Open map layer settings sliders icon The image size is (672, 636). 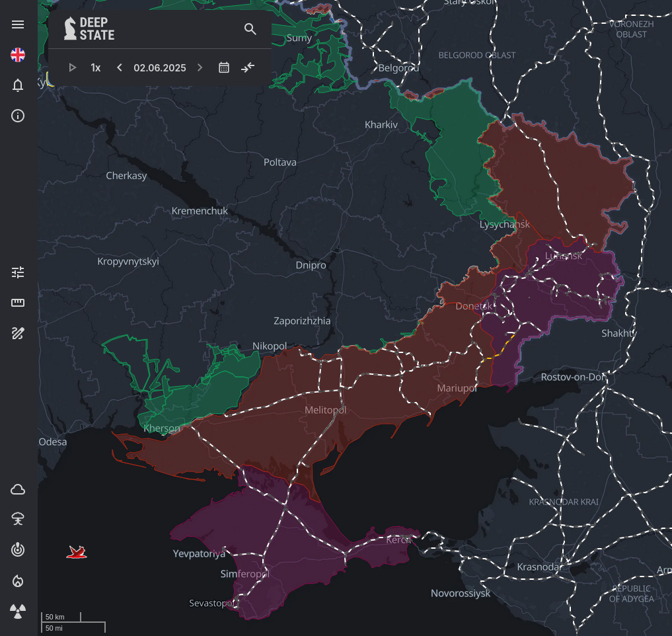click(18, 272)
